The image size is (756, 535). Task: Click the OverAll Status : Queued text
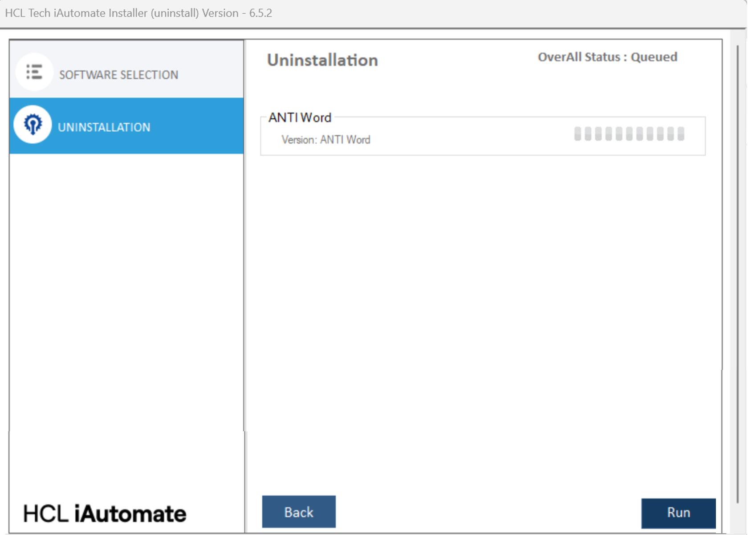[608, 57]
